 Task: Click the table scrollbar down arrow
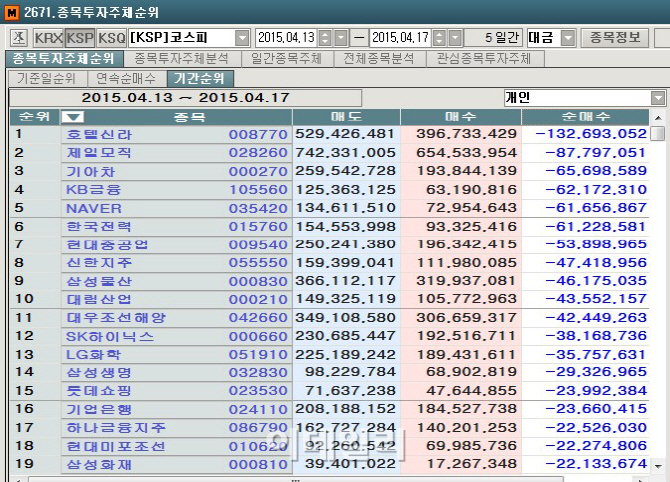658,466
